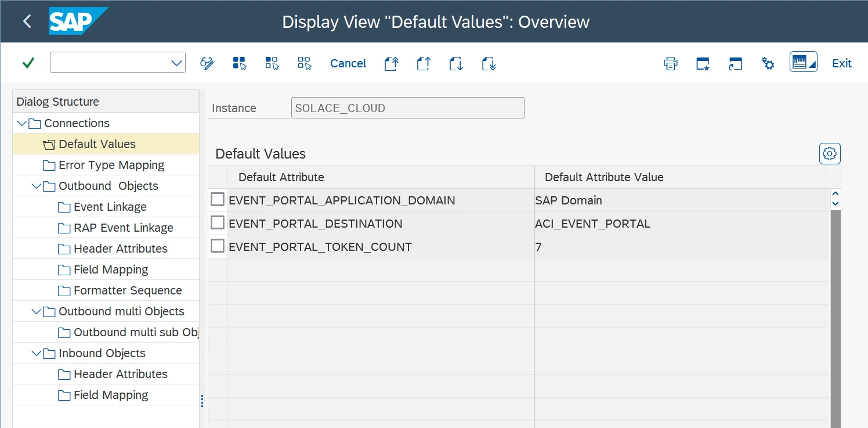Open the layout menu keyboard icon

point(804,62)
